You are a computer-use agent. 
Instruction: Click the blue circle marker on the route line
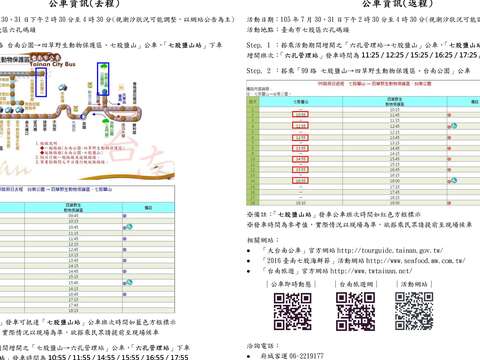pos(83,117)
